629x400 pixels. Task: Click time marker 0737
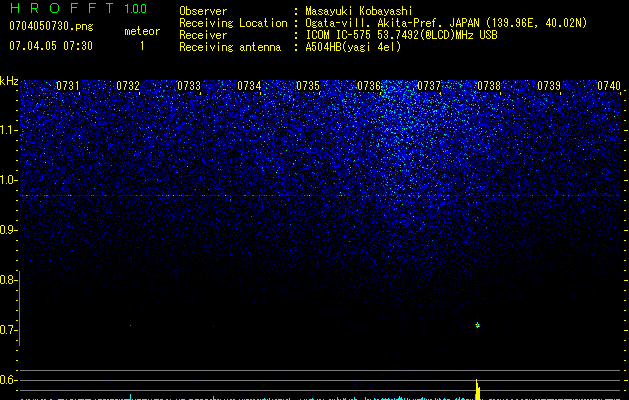pyautogui.click(x=429, y=86)
